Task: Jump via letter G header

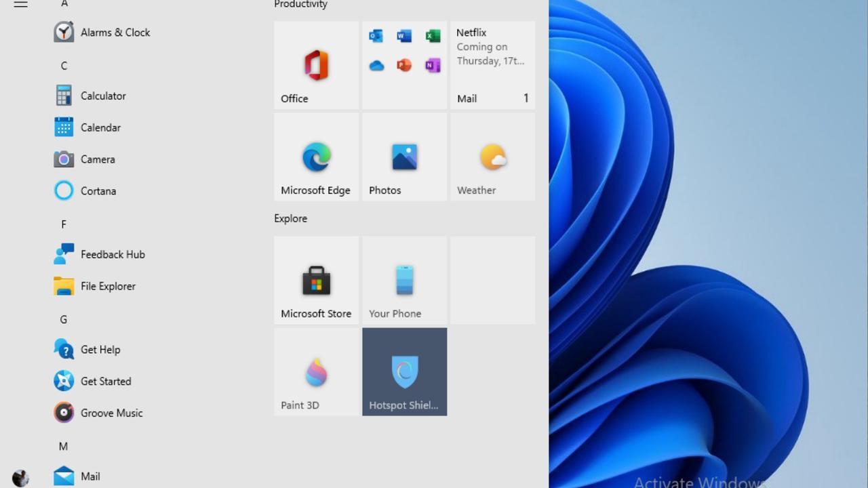Action: click(x=64, y=319)
